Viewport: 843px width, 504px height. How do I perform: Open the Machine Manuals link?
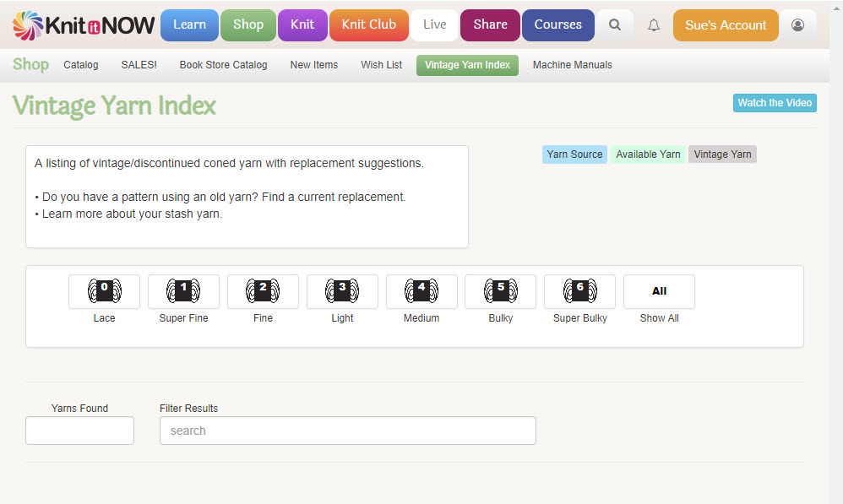coord(572,65)
